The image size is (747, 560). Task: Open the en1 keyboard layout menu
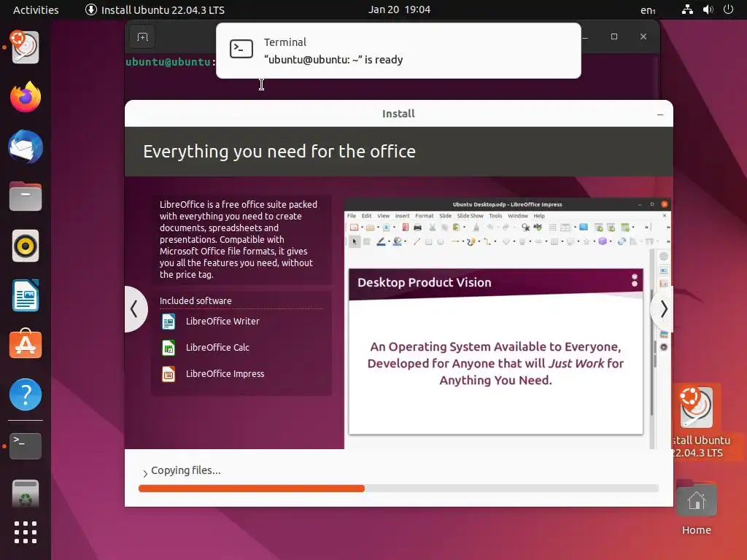coord(648,10)
